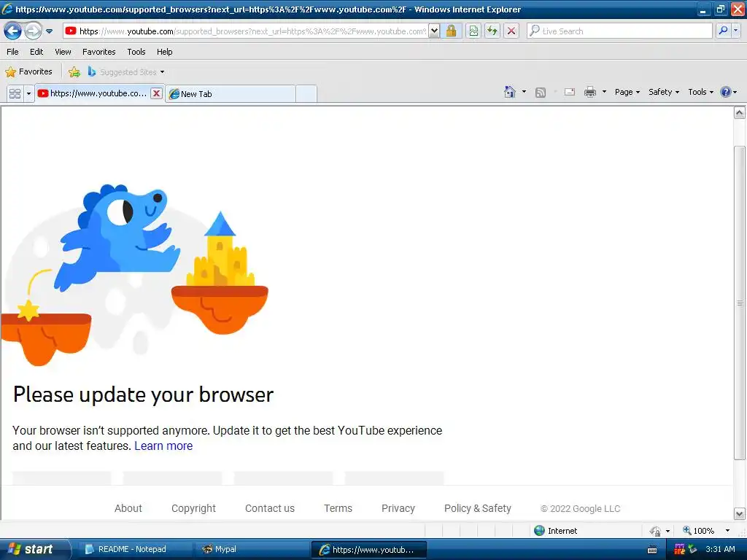Toggle the Compatibility View icon
This screenshot has width=747, height=560.
point(473,31)
